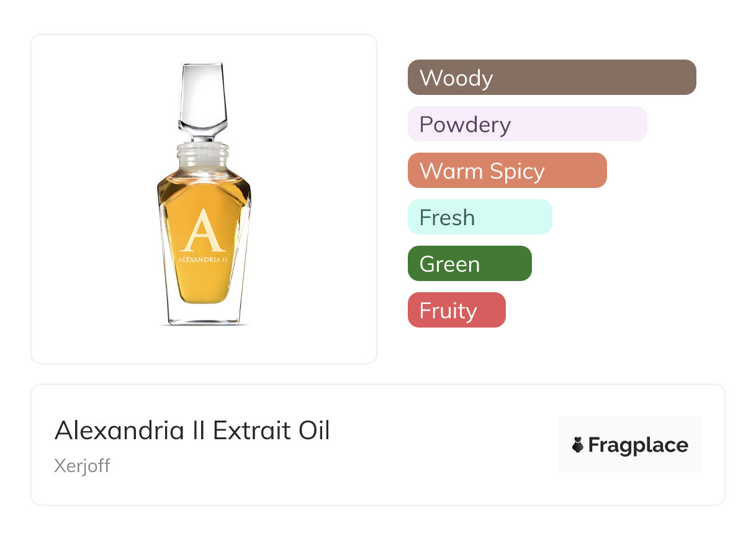This screenshot has height=536, width=756.
Task: Click the word Extrait in the product title
Action: [x=251, y=430]
